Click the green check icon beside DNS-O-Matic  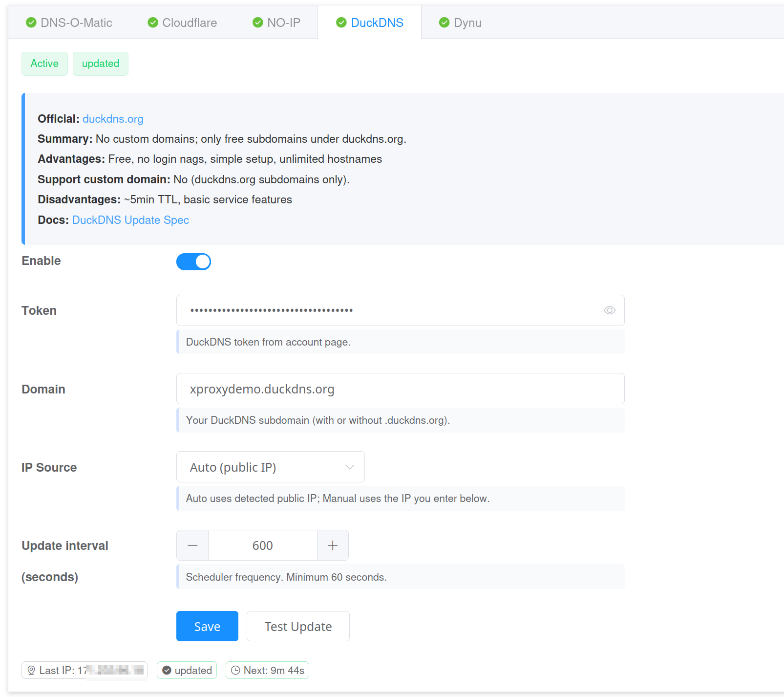pyautogui.click(x=31, y=22)
